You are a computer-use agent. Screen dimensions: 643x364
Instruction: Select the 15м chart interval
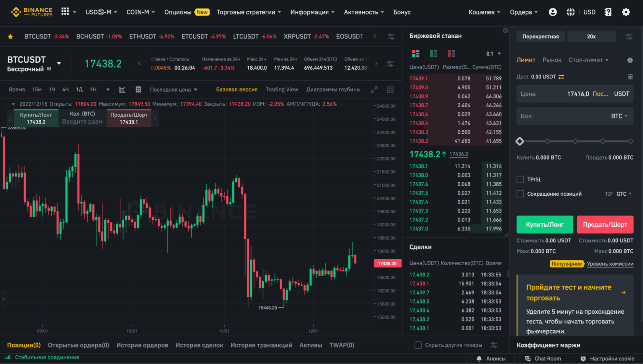tap(37, 90)
